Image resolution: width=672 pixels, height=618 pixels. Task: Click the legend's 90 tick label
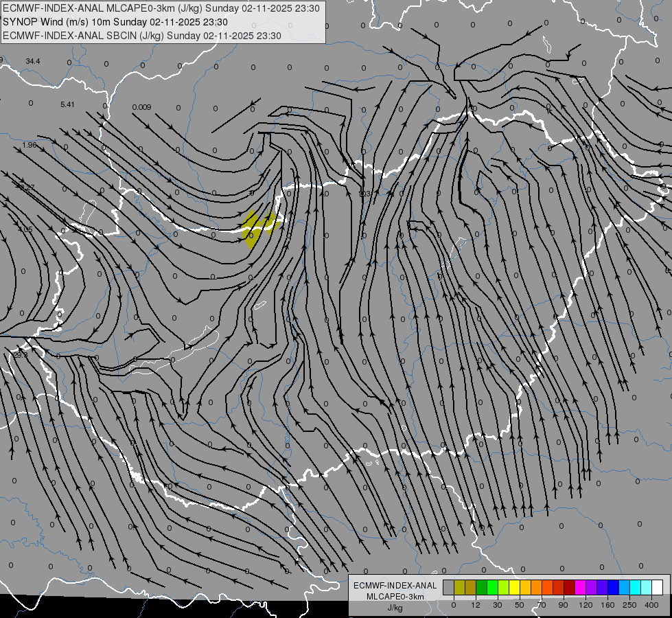coord(563,605)
